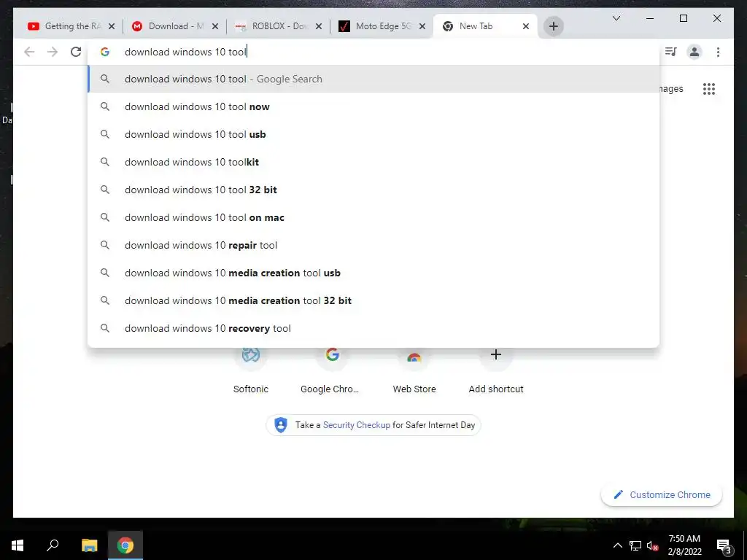This screenshot has width=747, height=560.
Task: Click the Chrome taskbar icon
Action: click(x=125, y=545)
